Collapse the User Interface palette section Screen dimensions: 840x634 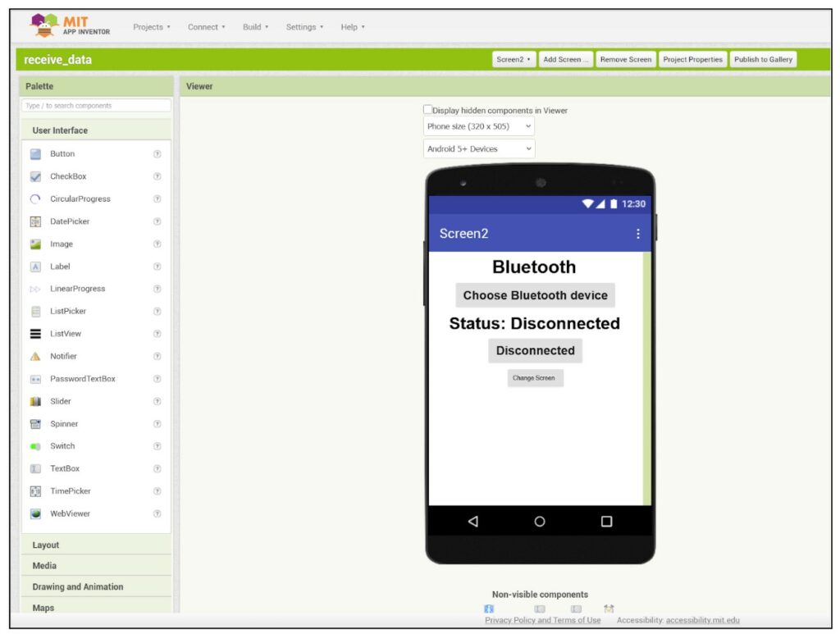point(97,130)
